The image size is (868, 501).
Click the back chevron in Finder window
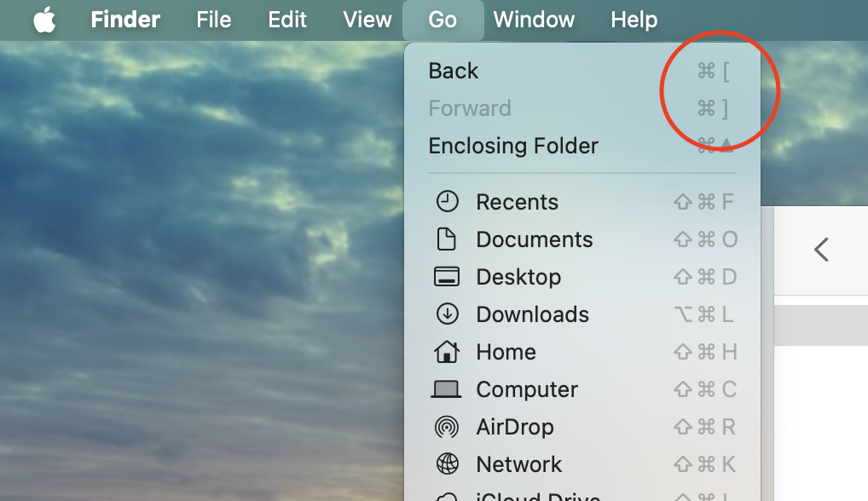(821, 250)
